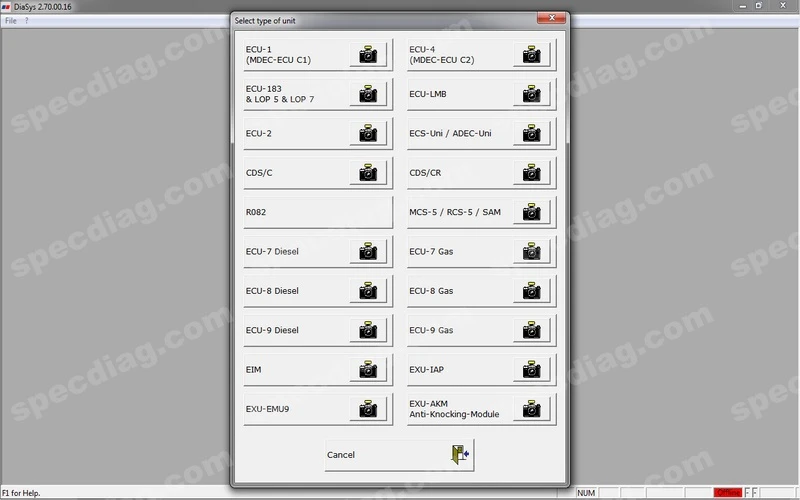Viewport: 800px width, 500px height.
Task: Click the camera icon for EXU-AKM Anti-Knocking-Module
Action: [531, 409]
